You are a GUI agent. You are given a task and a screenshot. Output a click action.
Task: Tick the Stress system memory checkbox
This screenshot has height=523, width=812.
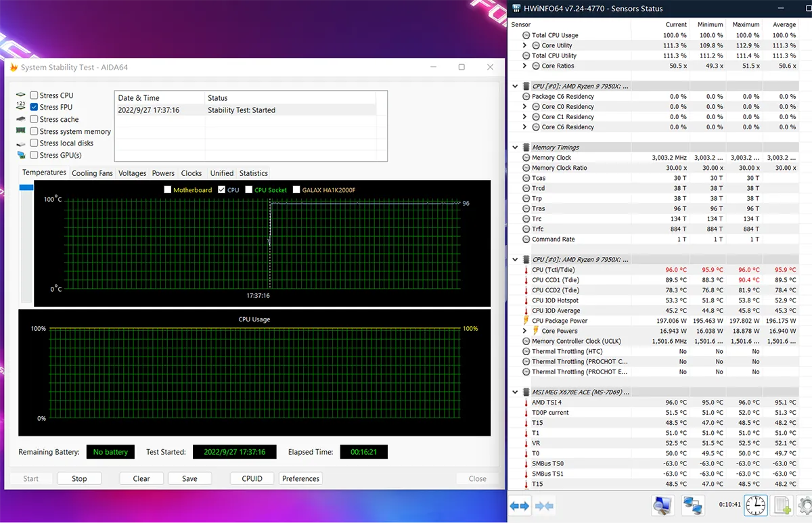click(x=34, y=131)
